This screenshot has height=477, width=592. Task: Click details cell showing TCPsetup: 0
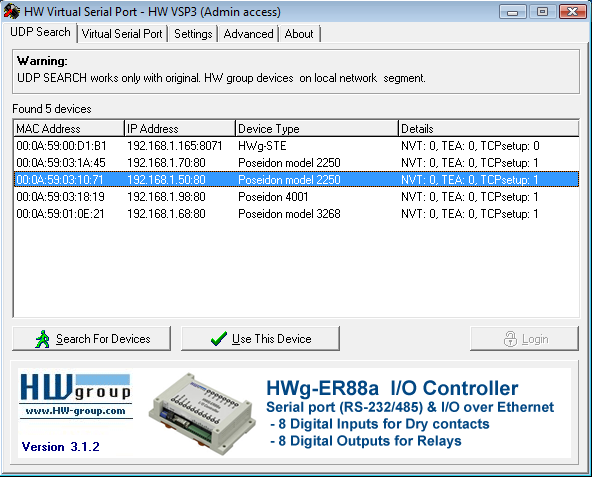(x=470, y=146)
